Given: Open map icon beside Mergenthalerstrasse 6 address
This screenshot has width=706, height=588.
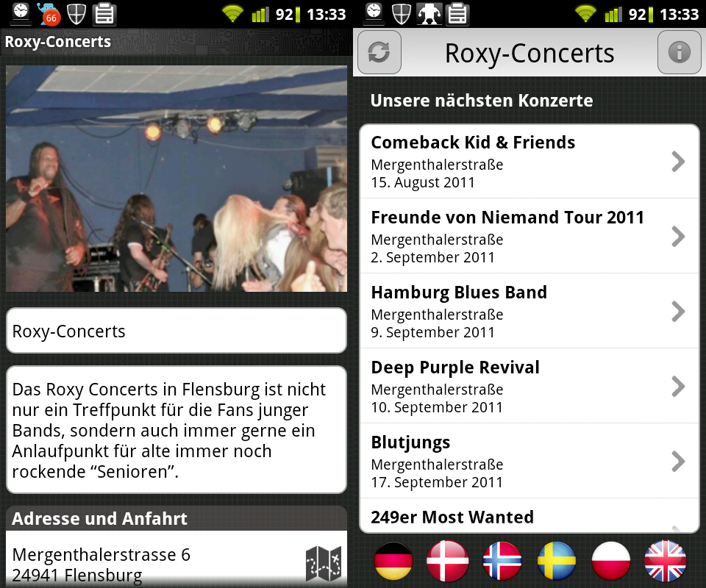Looking at the screenshot, I should [x=324, y=563].
